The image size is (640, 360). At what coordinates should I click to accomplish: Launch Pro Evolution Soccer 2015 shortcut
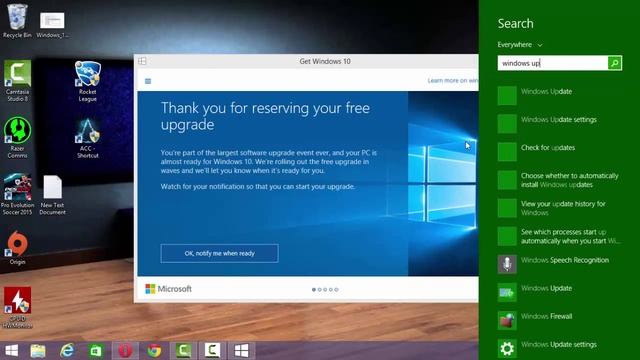pyautogui.click(x=17, y=194)
